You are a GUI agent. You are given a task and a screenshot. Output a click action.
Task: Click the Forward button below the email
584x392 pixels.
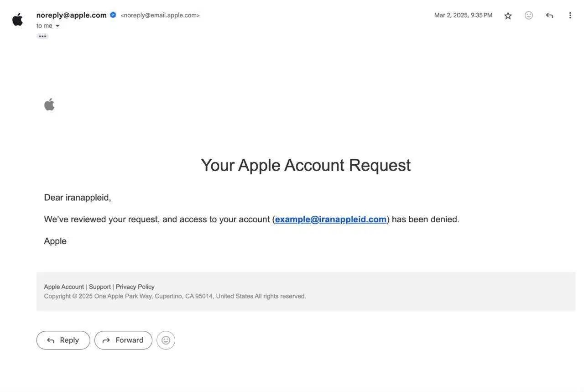(x=123, y=340)
